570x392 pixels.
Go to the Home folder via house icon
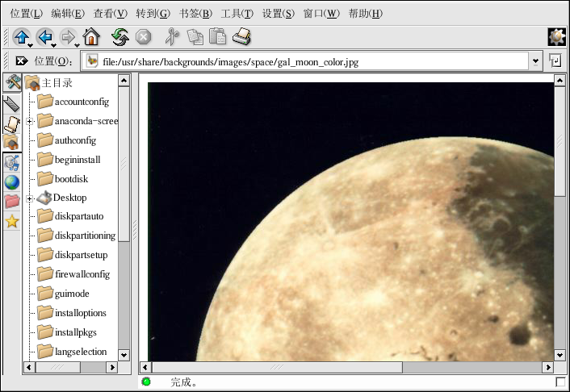(91, 37)
